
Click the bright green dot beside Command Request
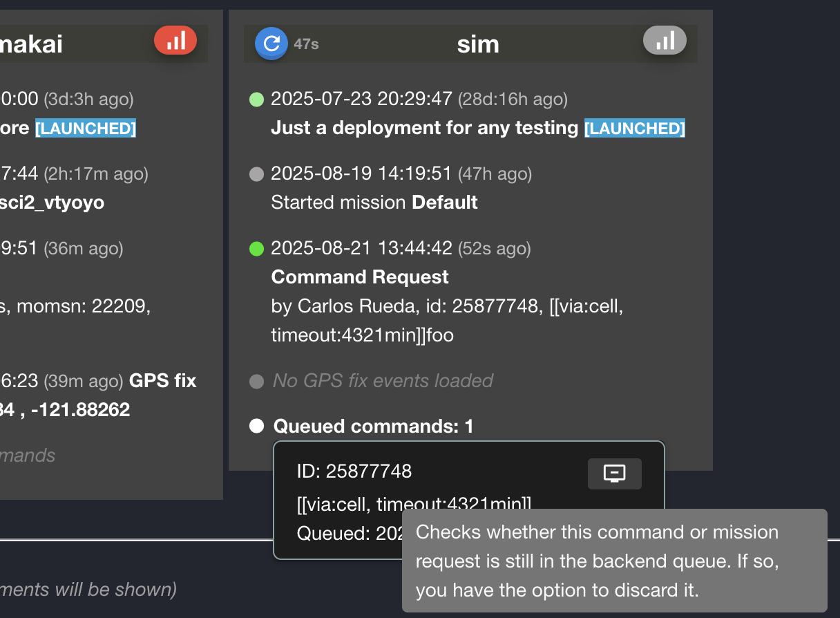coord(256,249)
